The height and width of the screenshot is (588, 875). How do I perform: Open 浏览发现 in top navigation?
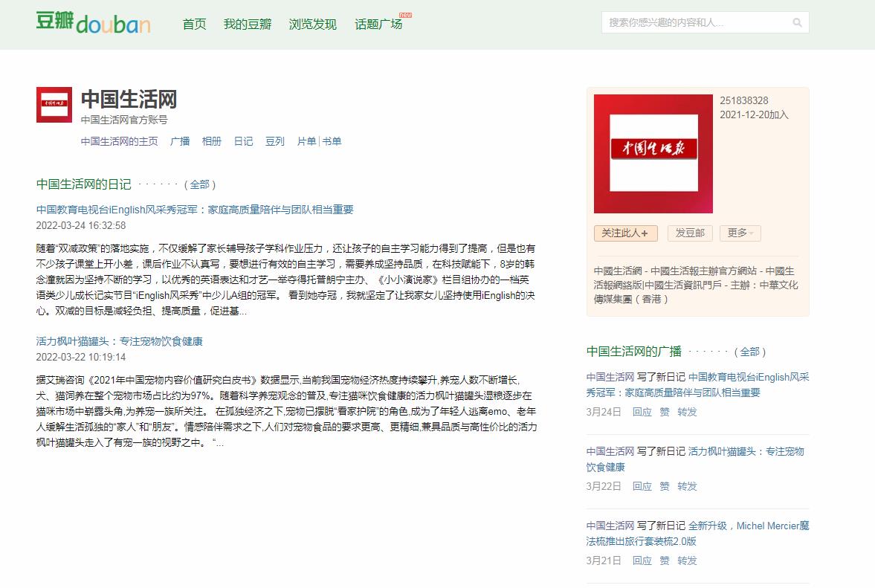pos(312,24)
